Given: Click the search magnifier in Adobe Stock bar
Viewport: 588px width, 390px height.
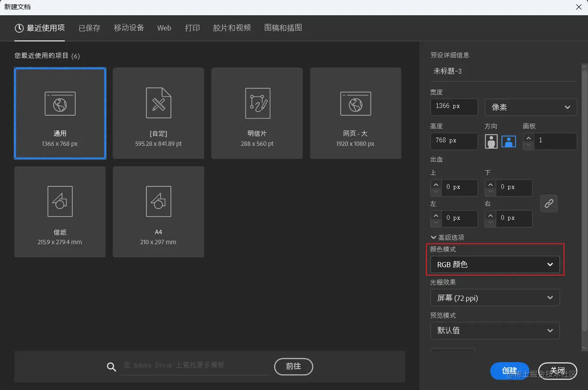Looking at the screenshot, I should (x=111, y=367).
